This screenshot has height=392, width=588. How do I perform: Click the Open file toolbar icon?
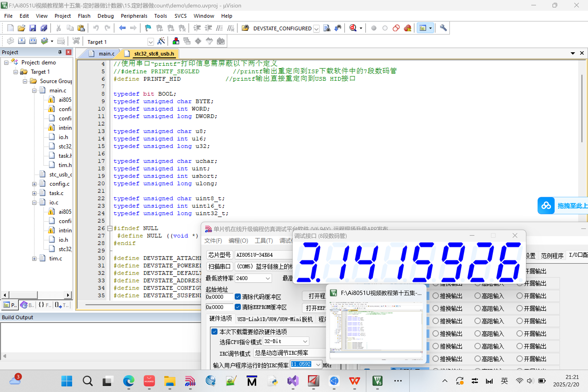(21, 28)
